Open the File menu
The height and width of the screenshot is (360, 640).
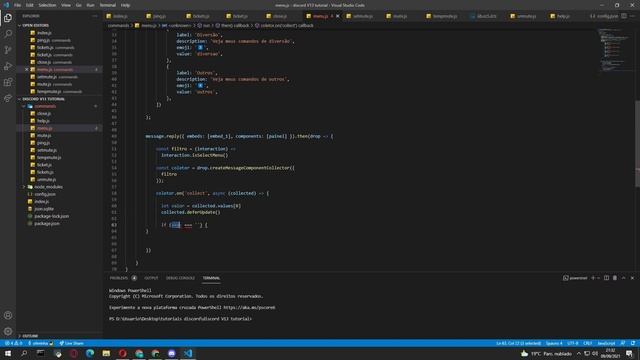tap(17, 5)
